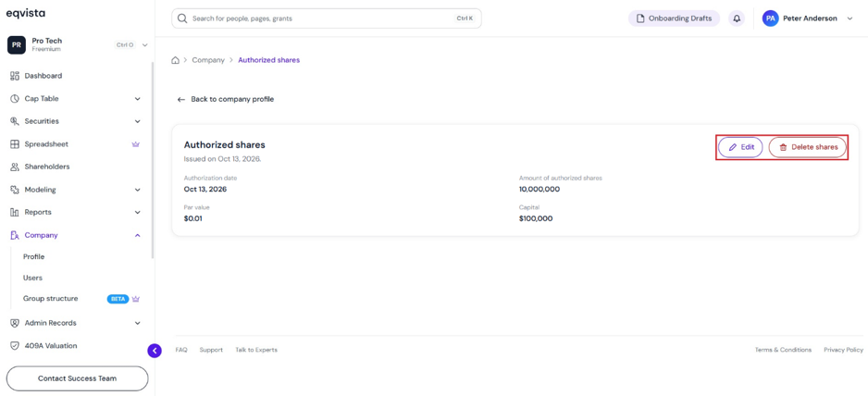Click the PA user avatar
This screenshot has width=868, height=396.
(x=770, y=19)
